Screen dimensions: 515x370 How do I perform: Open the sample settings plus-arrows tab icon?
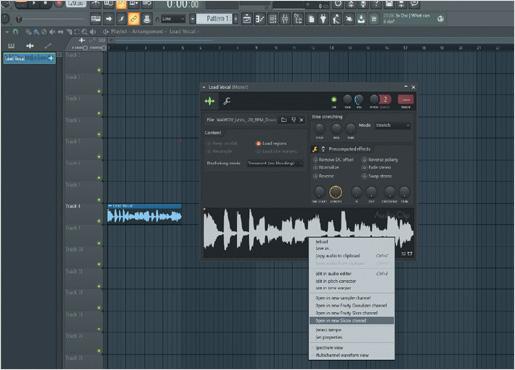point(210,101)
